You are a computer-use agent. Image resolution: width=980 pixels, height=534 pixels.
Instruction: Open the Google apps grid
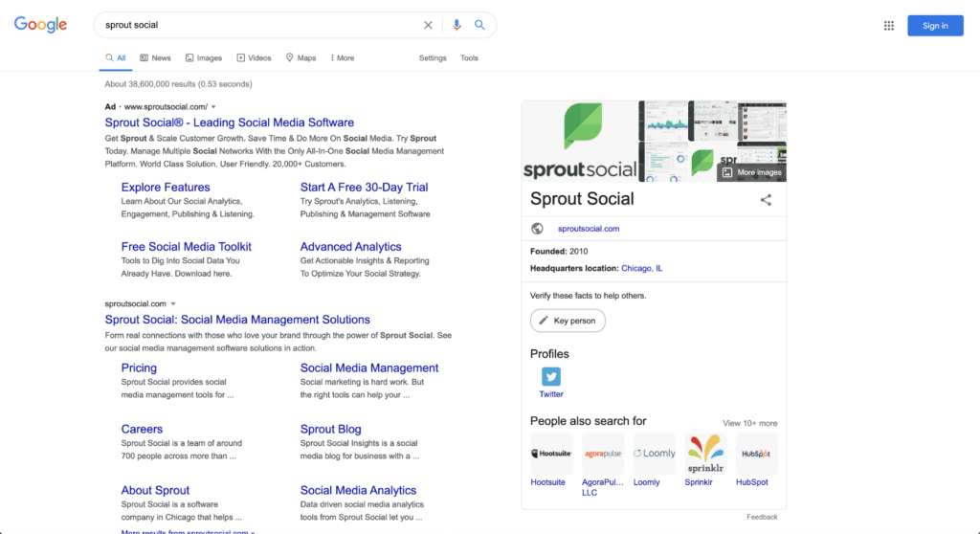[x=889, y=26]
